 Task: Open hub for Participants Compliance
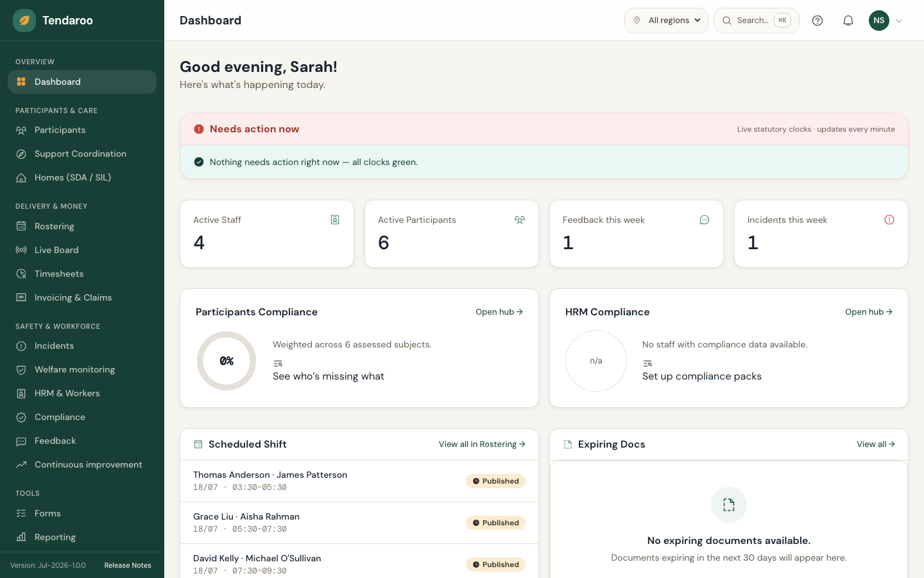coord(499,312)
